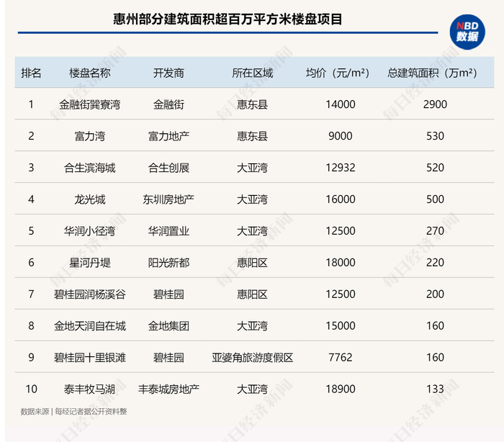Select the area value 220

[435, 263]
